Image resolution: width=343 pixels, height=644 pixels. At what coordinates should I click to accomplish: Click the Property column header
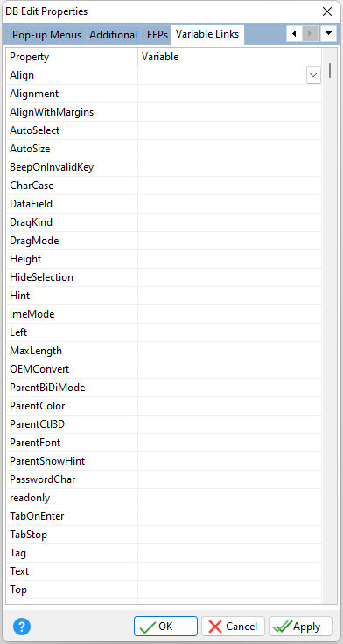72,57
